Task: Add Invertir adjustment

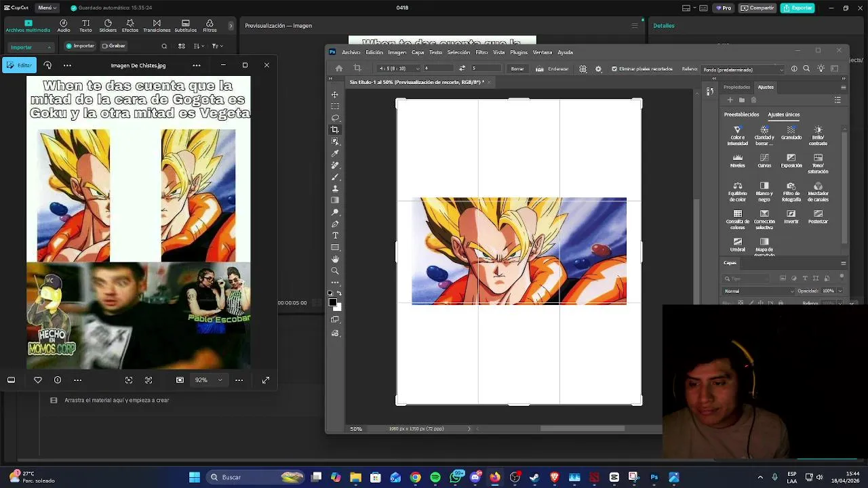Action: coord(791,217)
